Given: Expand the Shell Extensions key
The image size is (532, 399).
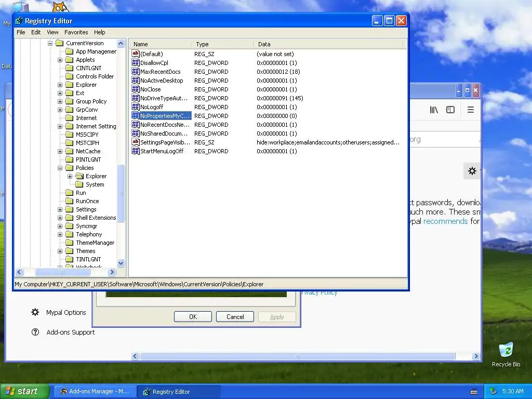Looking at the screenshot, I should coord(60,218).
